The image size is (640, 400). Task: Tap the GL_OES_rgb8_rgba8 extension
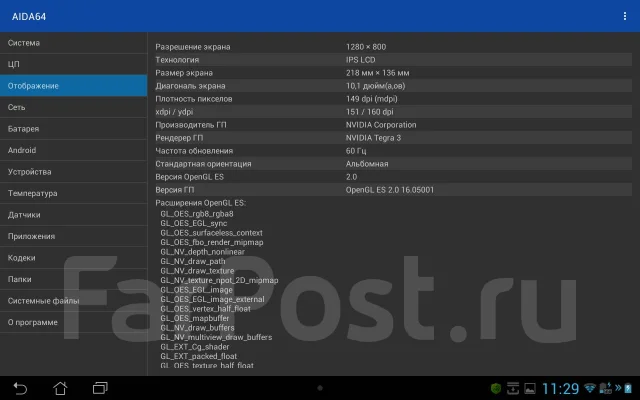[x=197, y=214]
